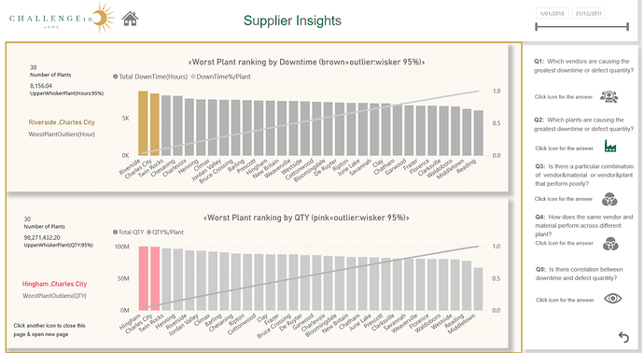This screenshot has height=353, width=644.
Task: Click the Hingham, Charles City outlier label
Action: [x=55, y=284]
